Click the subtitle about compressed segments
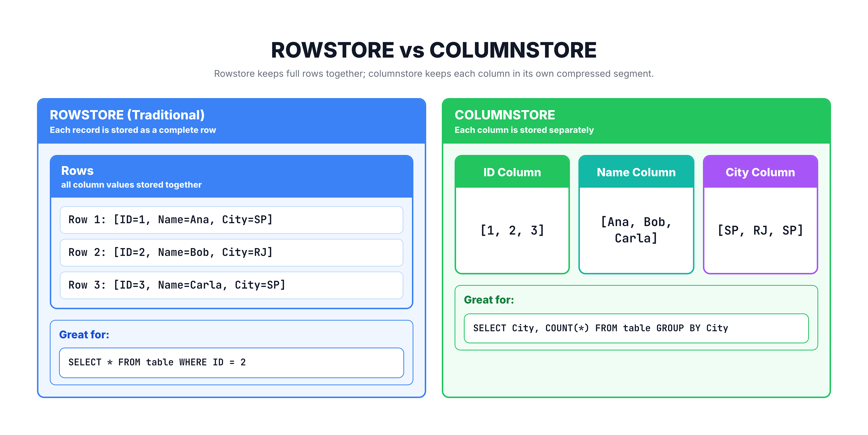The width and height of the screenshot is (868, 435). coord(434,73)
